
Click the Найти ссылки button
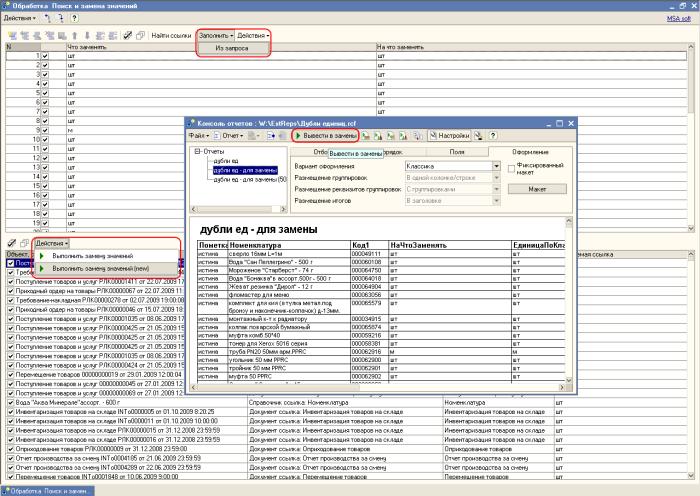171,35
